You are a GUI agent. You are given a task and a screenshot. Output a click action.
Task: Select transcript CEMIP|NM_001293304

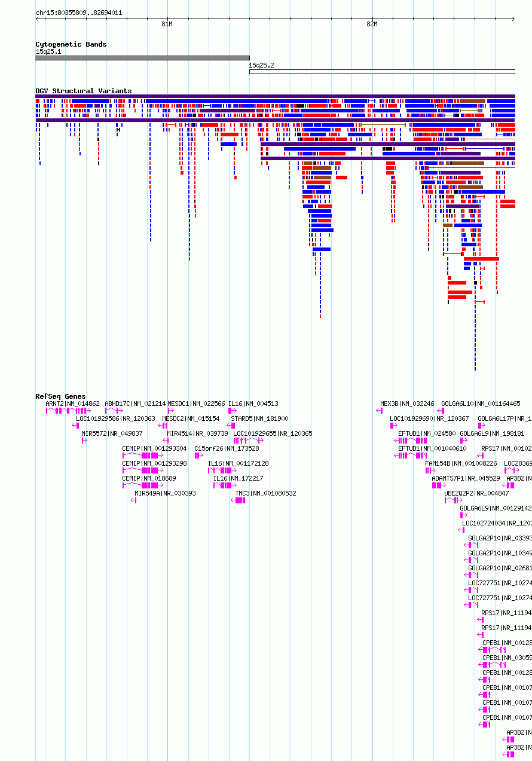[155, 448]
